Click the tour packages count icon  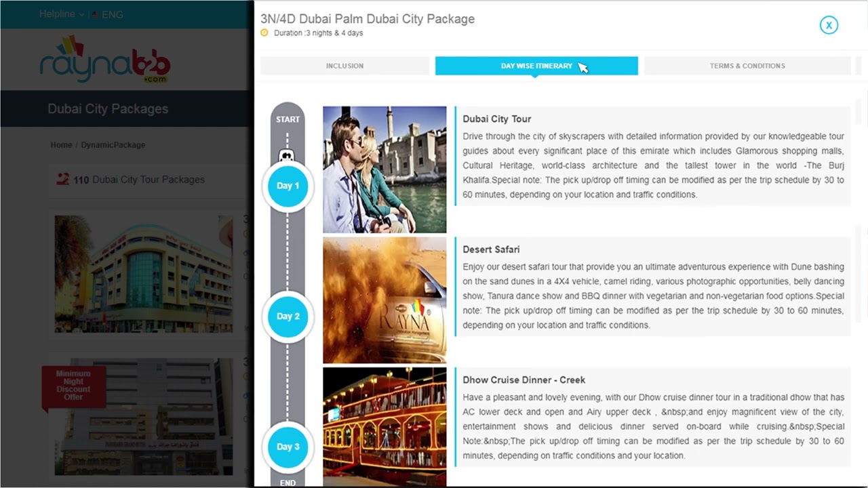[x=62, y=180]
